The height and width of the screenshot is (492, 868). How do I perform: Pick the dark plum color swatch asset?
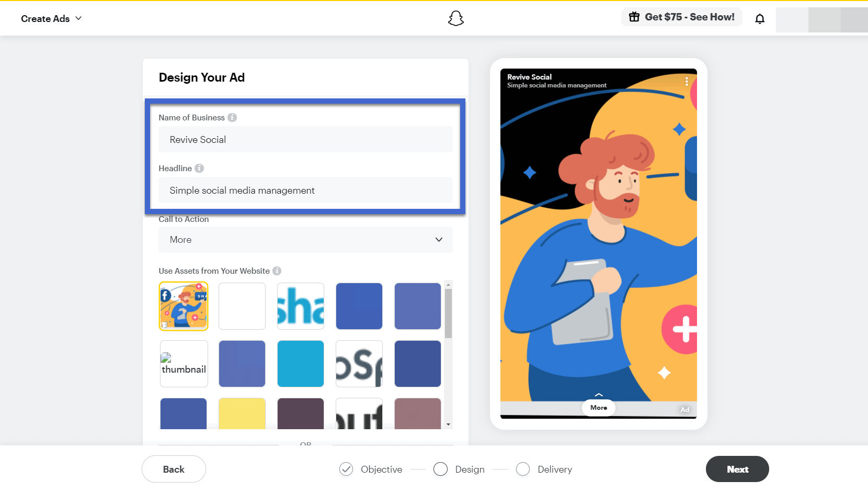point(301,414)
